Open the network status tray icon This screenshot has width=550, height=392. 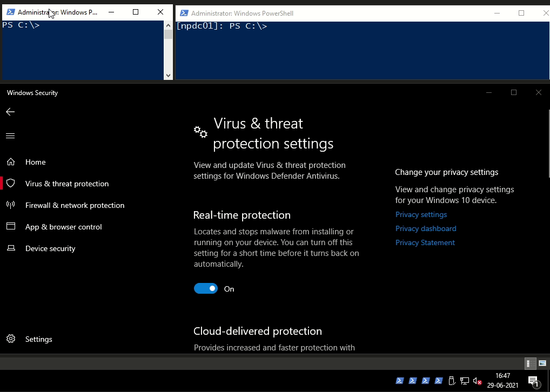click(464, 381)
